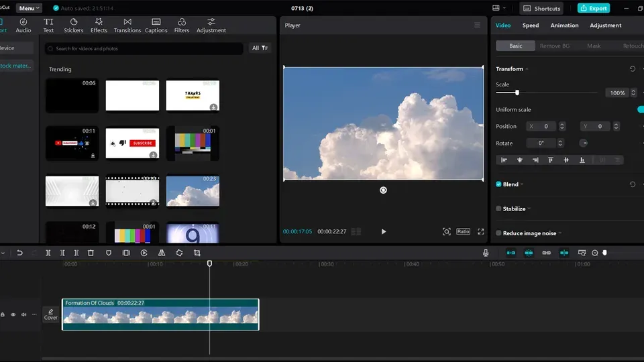The height and width of the screenshot is (362, 644).
Task: Align clip to bottom edge
Action: pyautogui.click(x=582, y=160)
